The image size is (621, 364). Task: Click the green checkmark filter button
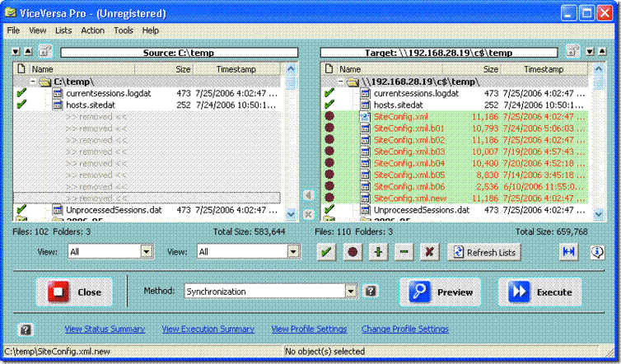[x=326, y=252]
